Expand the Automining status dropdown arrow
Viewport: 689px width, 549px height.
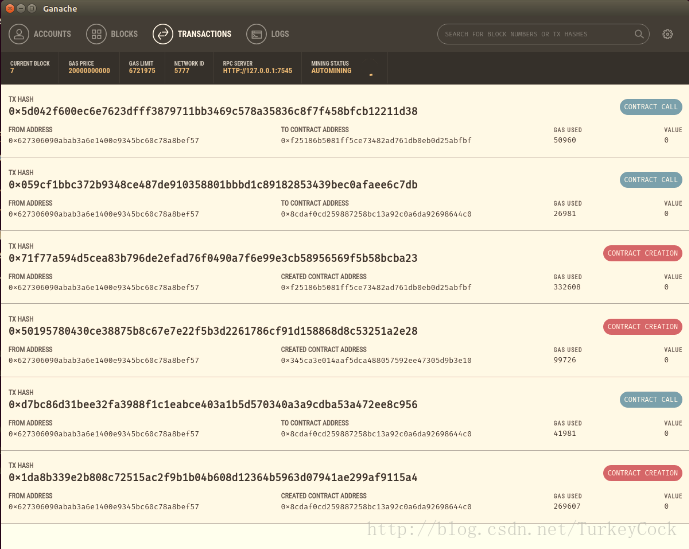pos(371,75)
